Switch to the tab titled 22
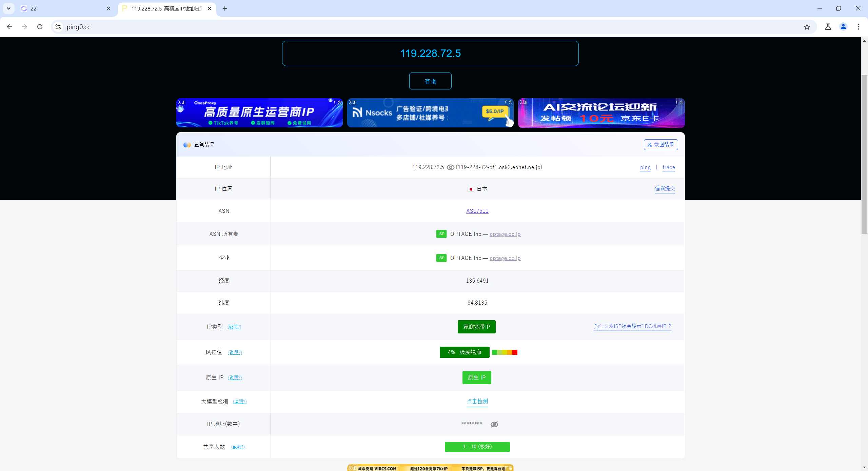868x471 pixels. pyautogui.click(x=64, y=8)
